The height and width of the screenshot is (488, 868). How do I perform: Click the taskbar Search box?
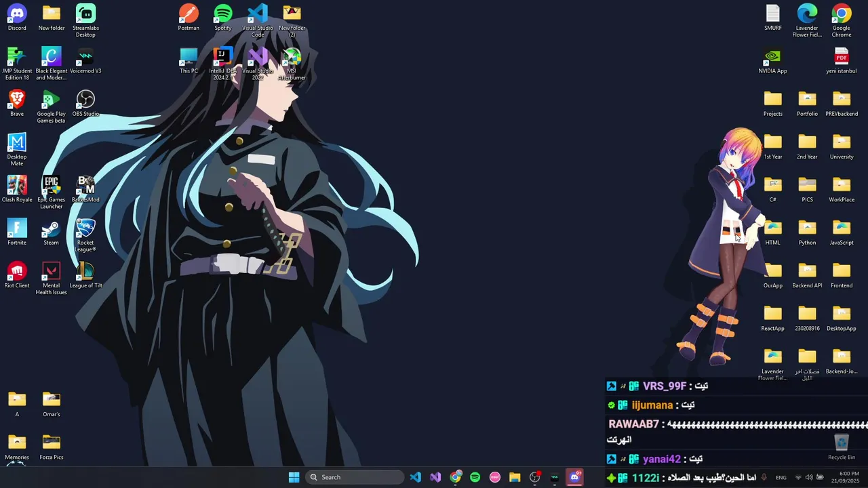(x=354, y=477)
